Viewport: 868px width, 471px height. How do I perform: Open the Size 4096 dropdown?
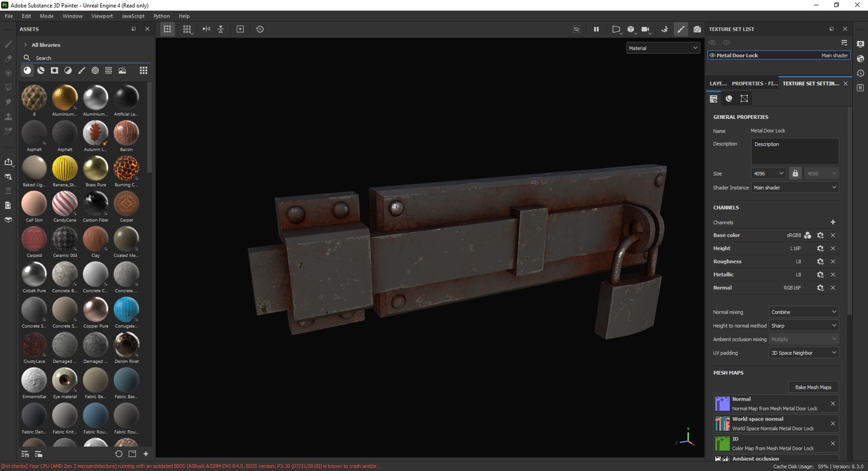pyautogui.click(x=769, y=173)
